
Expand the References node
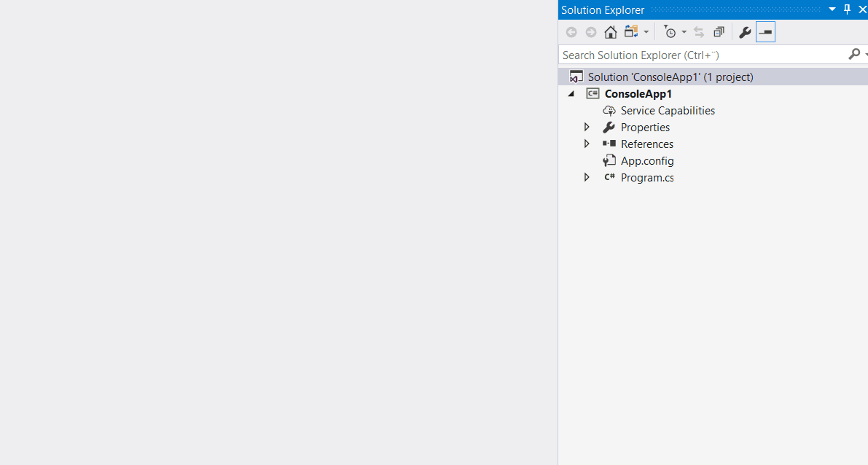click(587, 143)
